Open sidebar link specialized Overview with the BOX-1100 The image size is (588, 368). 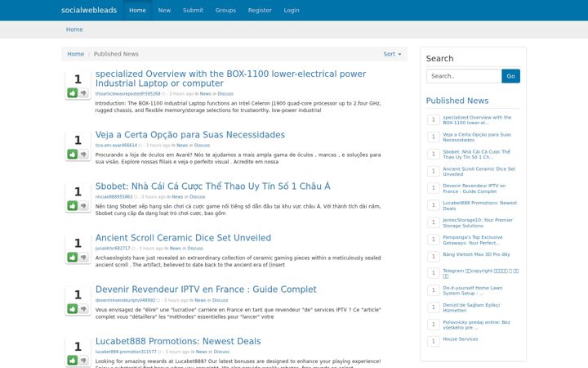[477, 119]
